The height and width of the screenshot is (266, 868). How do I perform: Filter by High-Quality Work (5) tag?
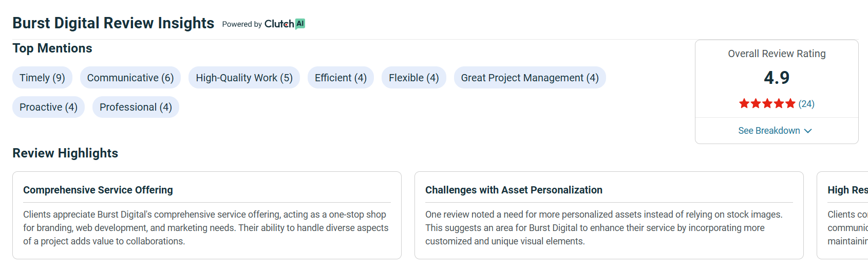244,78
